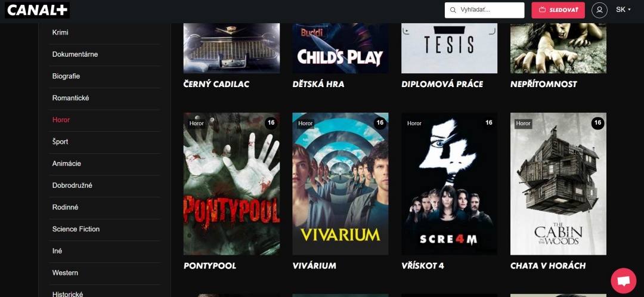The image size is (644, 297).
Task: Click the Horor tag on Vivarium poster
Action: click(305, 123)
